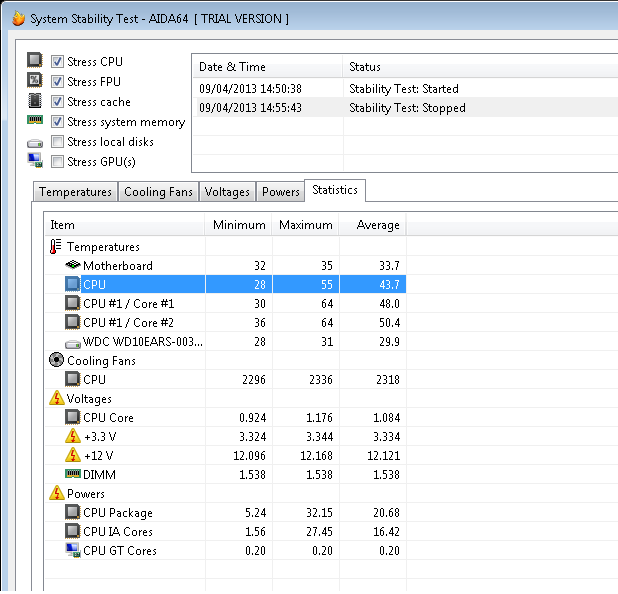Switch to the Voltages tab

point(227,192)
